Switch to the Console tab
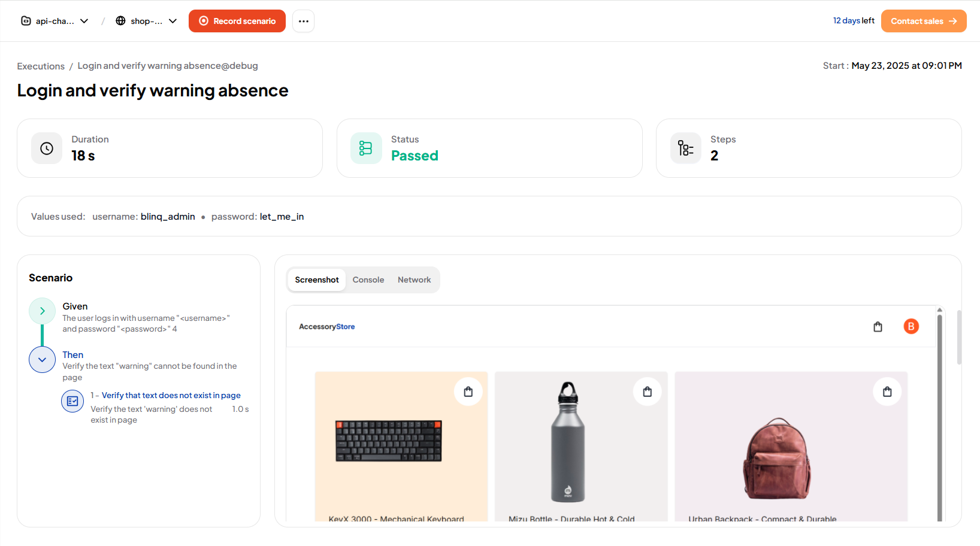Viewport: 980px width, 546px height. point(368,280)
